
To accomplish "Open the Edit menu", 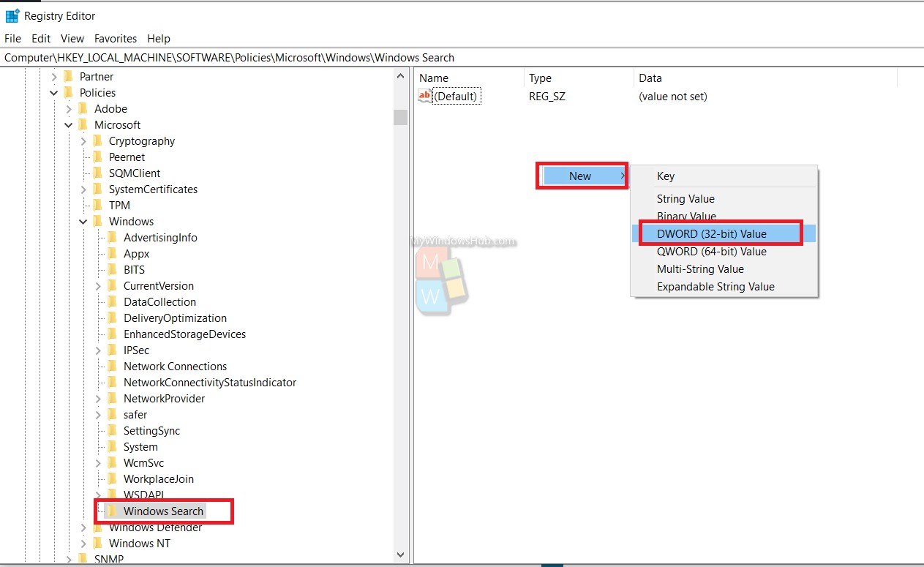I will (x=41, y=38).
